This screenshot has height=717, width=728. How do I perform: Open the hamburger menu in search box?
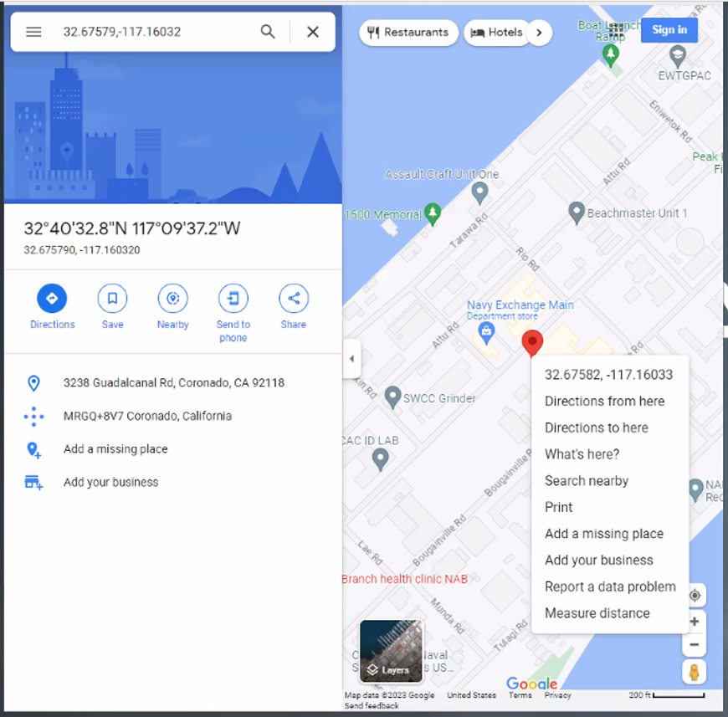pyautogui.click(x=33, y=32)
